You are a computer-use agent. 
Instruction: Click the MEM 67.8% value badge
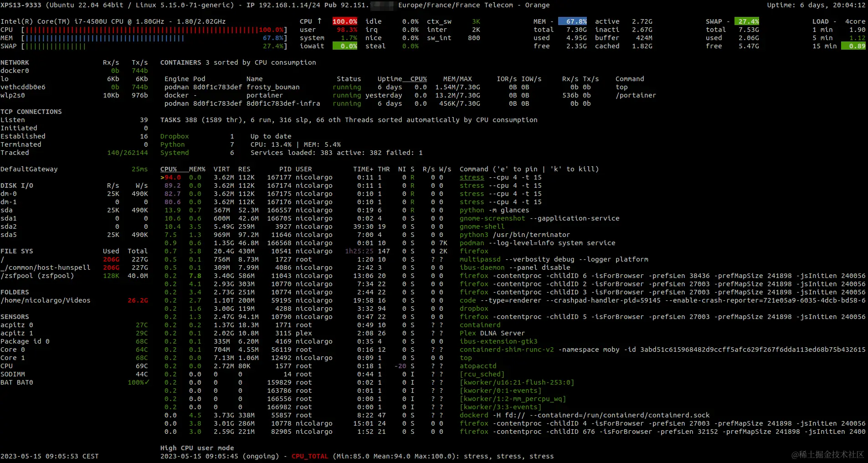pyautogui.click(x=573, y=21)
